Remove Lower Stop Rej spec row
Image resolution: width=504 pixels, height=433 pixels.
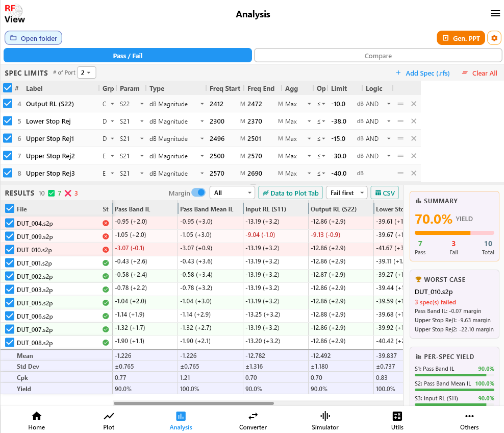coord(414,121)
